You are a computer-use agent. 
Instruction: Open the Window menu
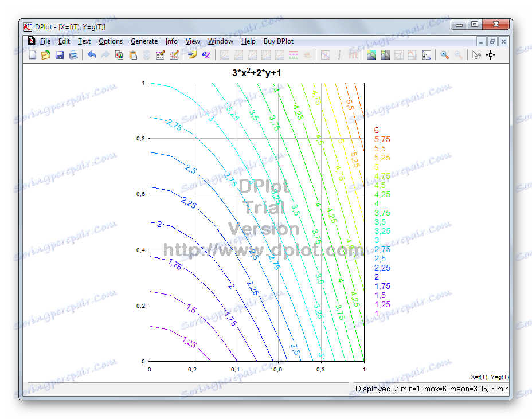[x=221, y=41]
